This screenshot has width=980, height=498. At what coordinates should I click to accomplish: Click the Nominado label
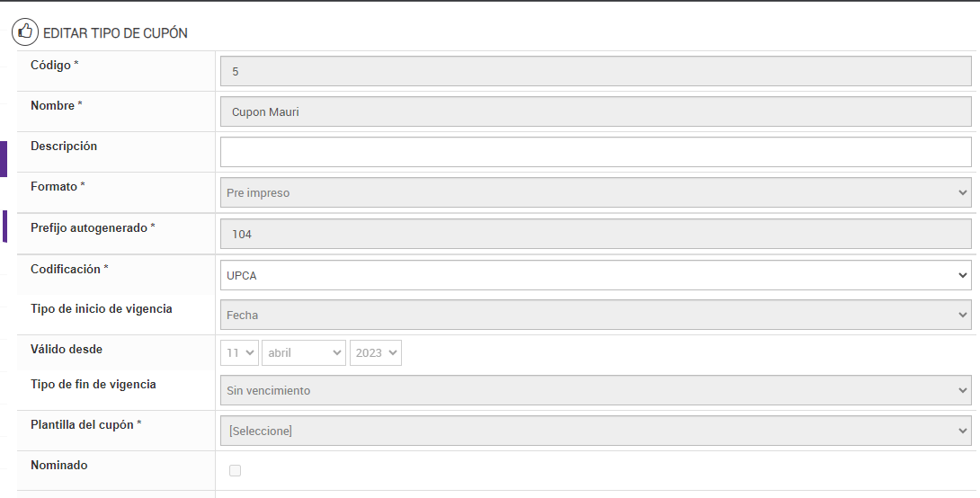pyautogui.click(x=59, y=465)
